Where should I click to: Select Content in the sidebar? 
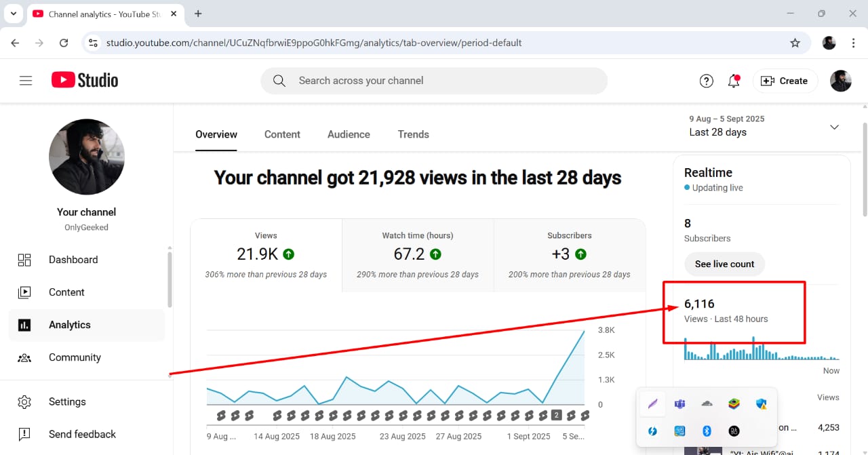point(66,292)
